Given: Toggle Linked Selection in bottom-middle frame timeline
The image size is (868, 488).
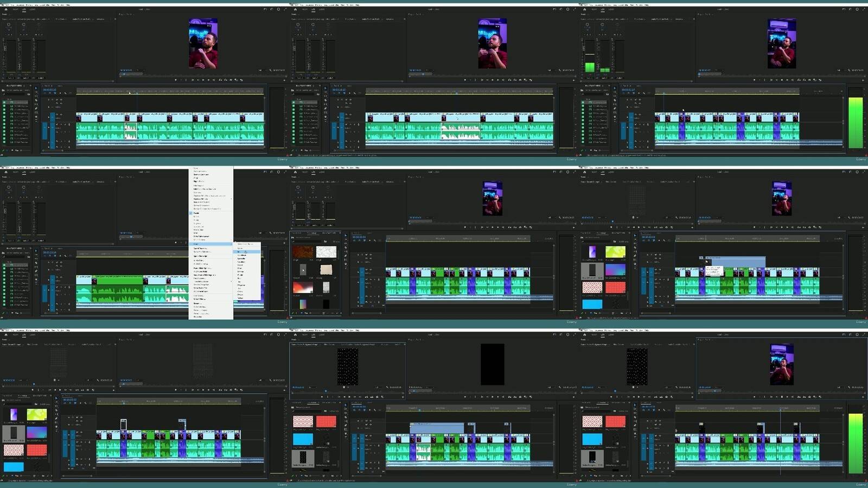Looking at the screenshot, I should (365, 410).
